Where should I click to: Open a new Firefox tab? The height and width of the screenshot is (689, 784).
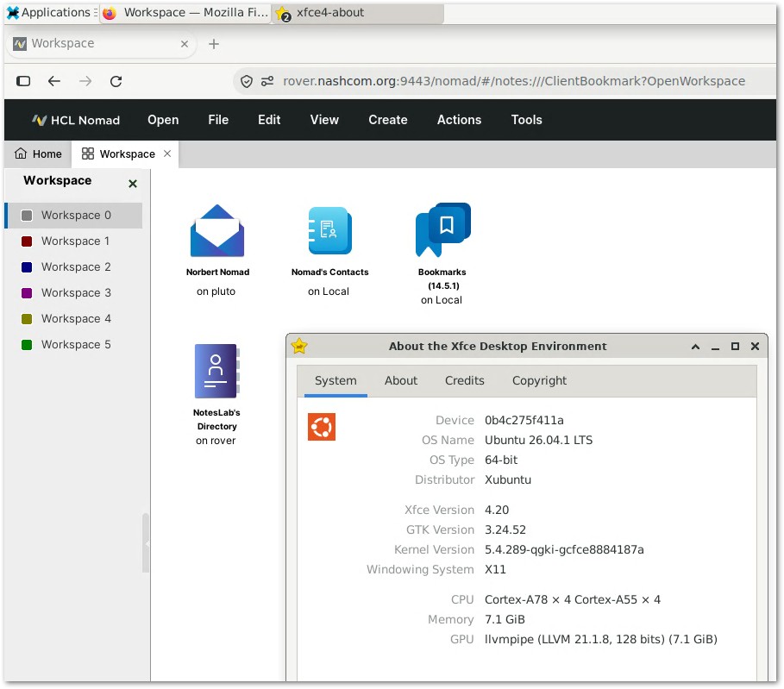point(214,44)
